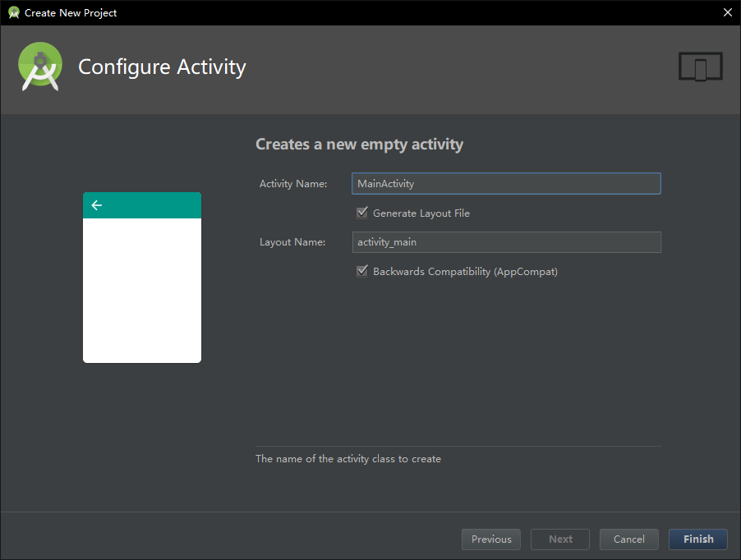Click the 'Configure Activity' title text

click(162, 67)
